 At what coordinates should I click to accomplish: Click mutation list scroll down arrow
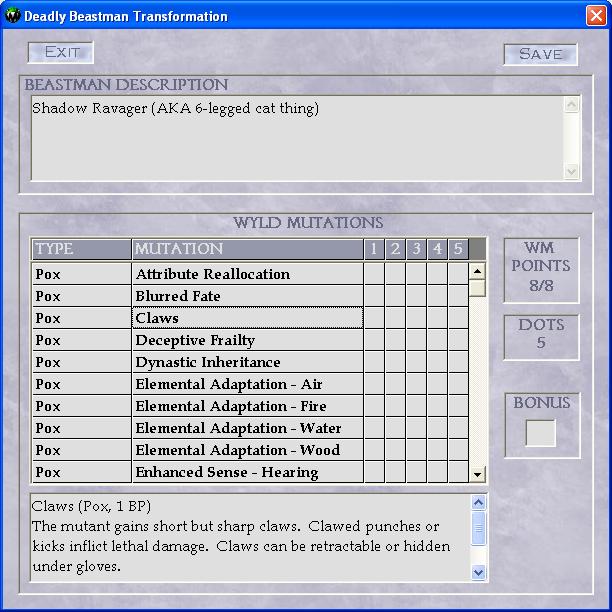click(x=477, y=475)
